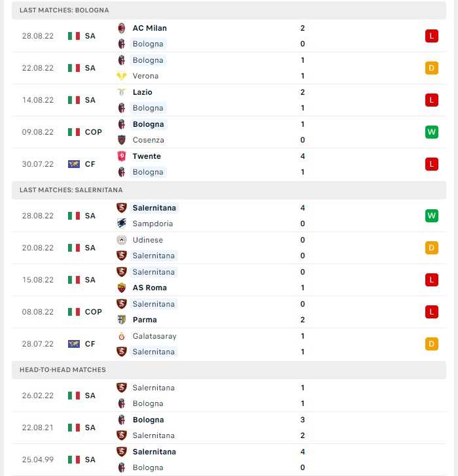The width and height of the screenshot is (458, 476).
Task: Click the green W badge for Sampdoria match
Action: 432,216
